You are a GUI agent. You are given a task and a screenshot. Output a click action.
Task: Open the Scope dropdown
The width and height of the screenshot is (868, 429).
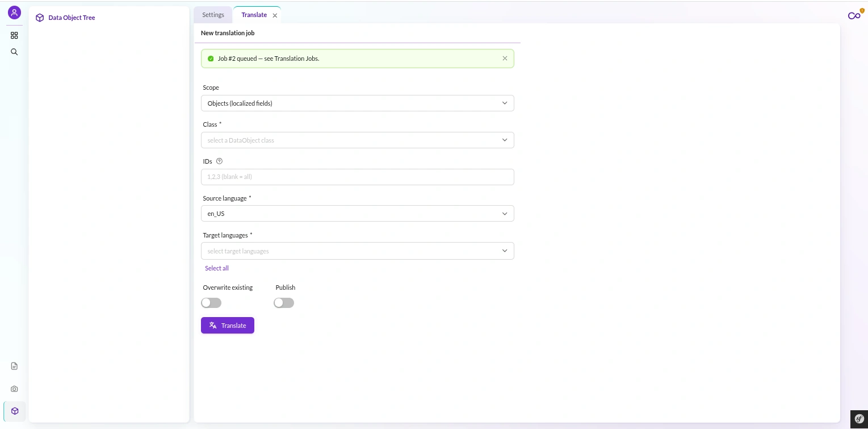[x=358, y=103]
